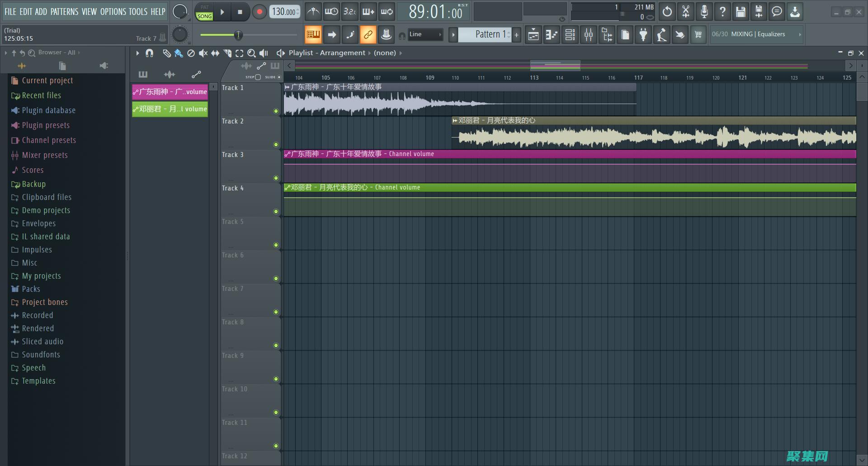Enable the STEP editing toggle
Viewport: 868px width, 466px height.
click(x=258, y=77)
